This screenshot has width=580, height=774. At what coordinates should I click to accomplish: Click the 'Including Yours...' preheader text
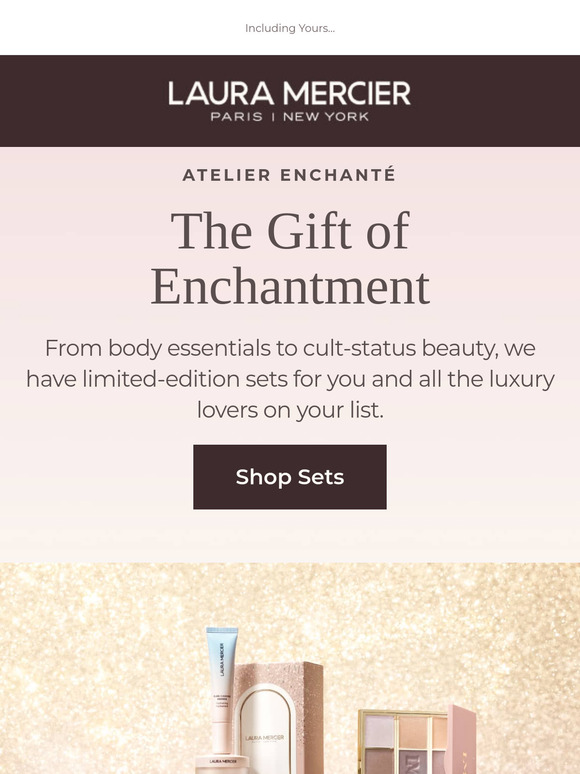tap(290, 28)
